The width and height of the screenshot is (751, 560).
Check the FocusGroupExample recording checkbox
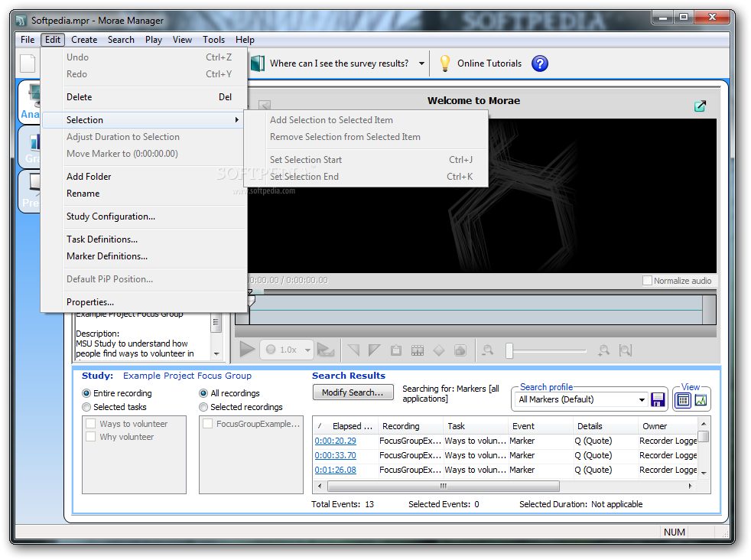click(207, 424)
